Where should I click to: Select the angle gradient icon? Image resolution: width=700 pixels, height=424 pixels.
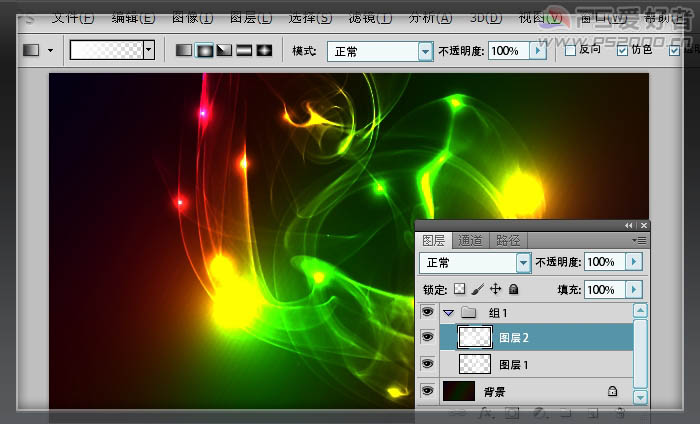[224, 50]
